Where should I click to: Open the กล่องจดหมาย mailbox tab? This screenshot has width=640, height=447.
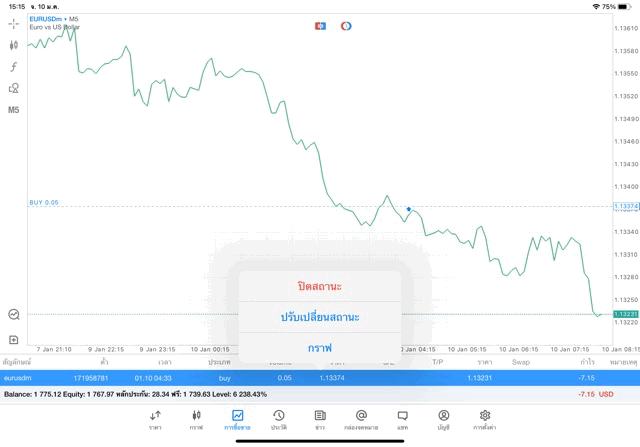[361, 419]
